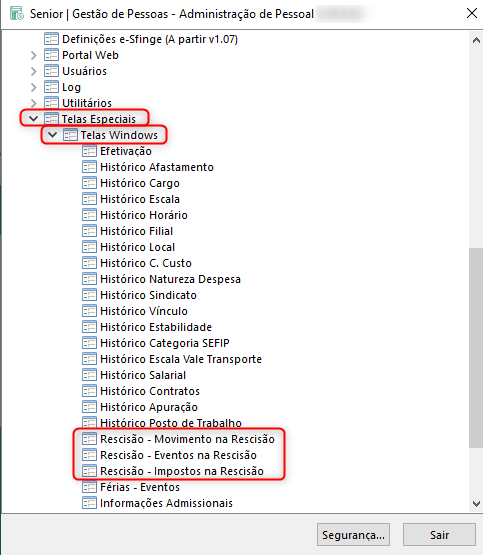
Task: Select Rescisão - Movimento na Rescisão
Action: click(187, 439)
